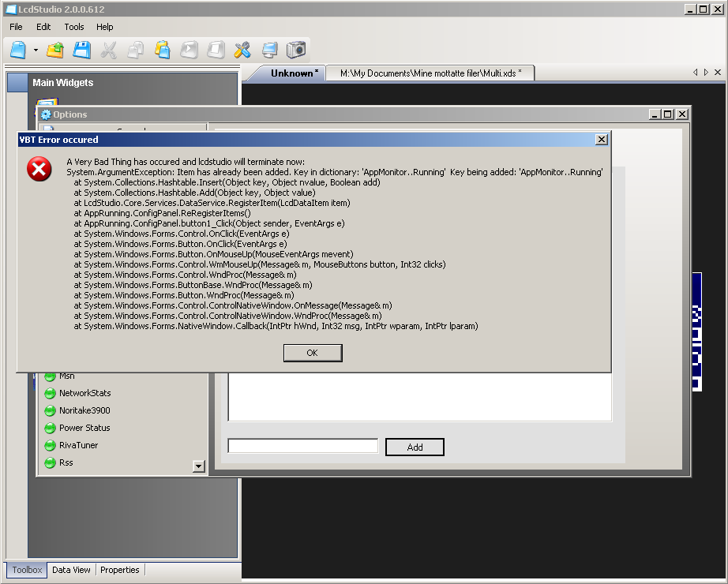Open the Help menu

point(104,27)
